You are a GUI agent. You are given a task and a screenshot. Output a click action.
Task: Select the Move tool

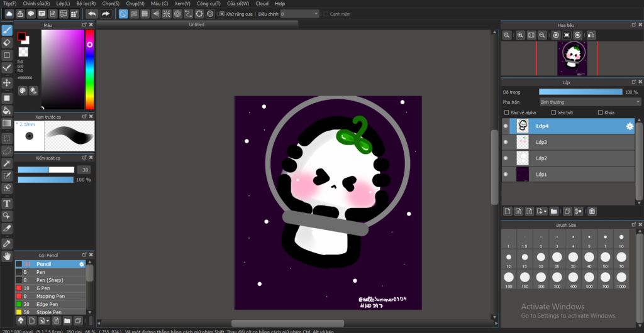6,83
